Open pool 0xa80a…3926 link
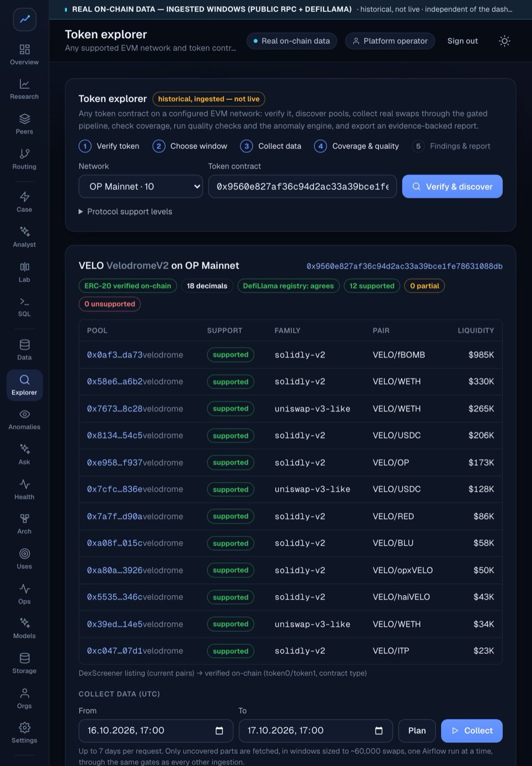Screen dimensions: 532x766 tap(115, 570)
